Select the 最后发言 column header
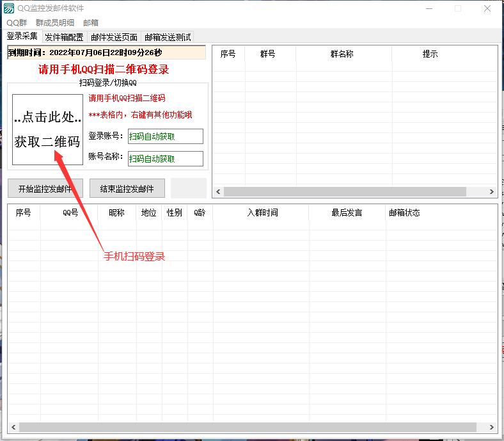The width and height of the screenshot is (504, 441). tap(347, 212)
